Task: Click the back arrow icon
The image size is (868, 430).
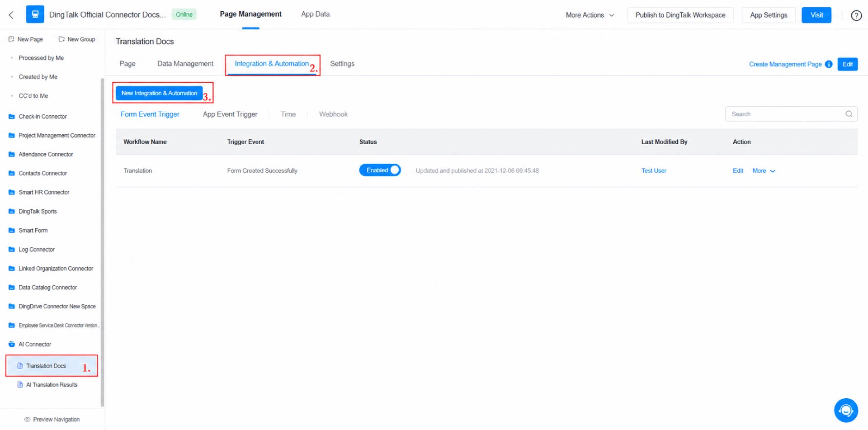Action: click(11, 15)
